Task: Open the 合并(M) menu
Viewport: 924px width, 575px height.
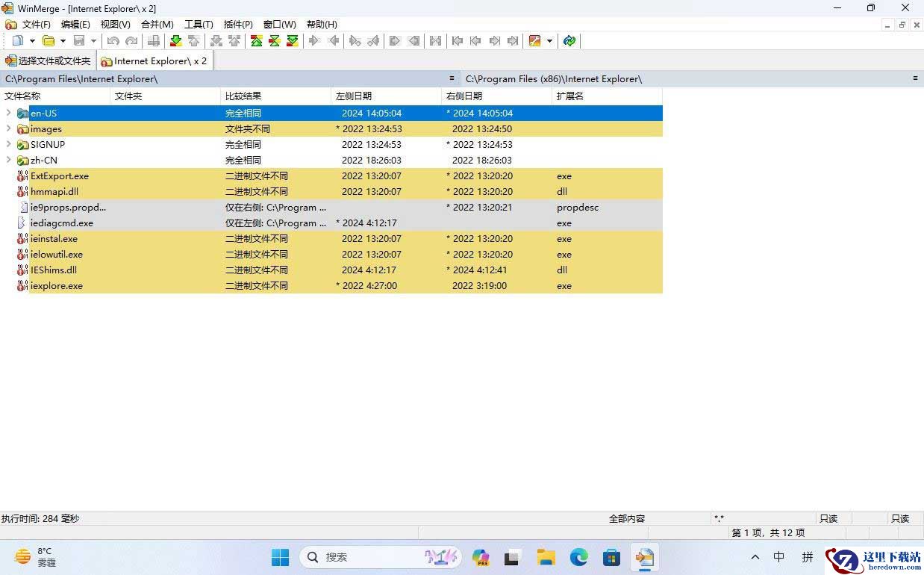Action: (157, 25)
